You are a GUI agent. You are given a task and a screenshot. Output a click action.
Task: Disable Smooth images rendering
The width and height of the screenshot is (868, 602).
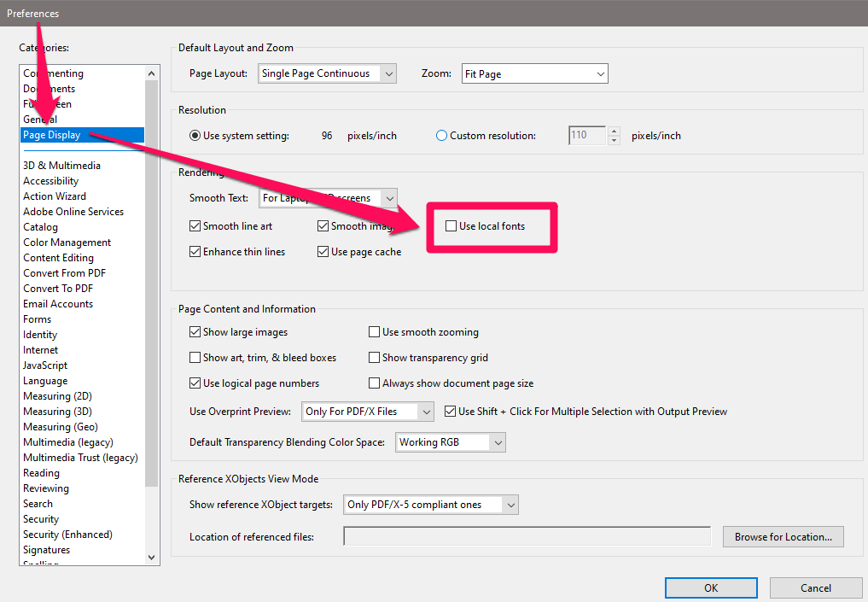[x=323, y=226]
